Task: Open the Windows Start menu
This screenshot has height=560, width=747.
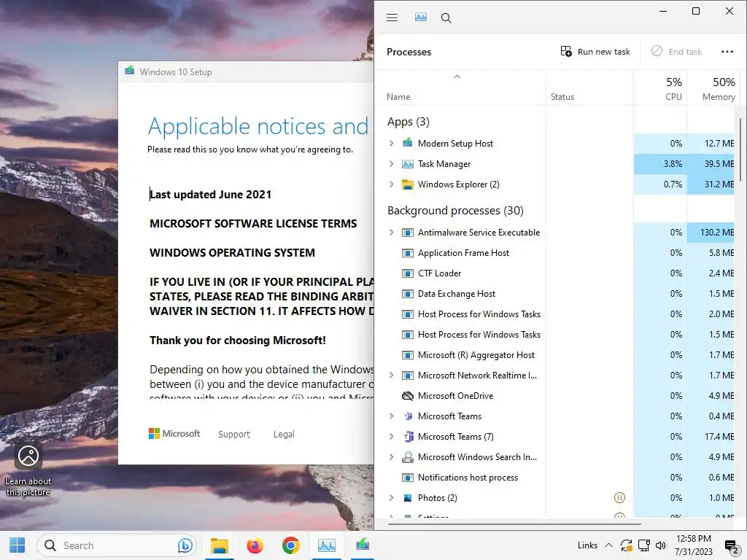Action: pos(18,545)
